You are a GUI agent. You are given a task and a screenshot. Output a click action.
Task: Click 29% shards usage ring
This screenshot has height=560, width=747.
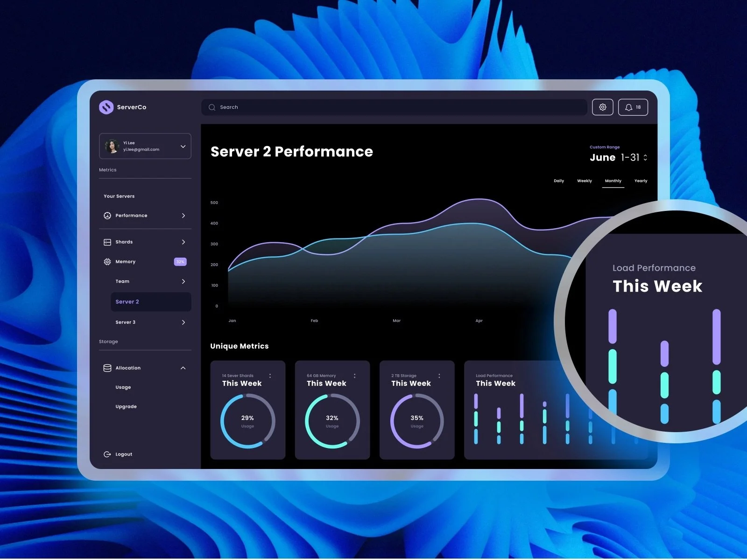(x=247, y=421)
